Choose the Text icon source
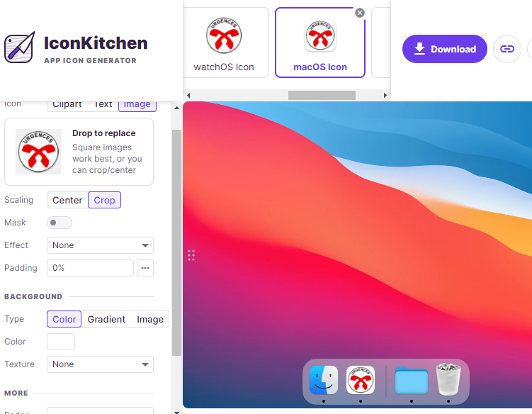The width and height of the screenshot is (532, 414). 103,104
